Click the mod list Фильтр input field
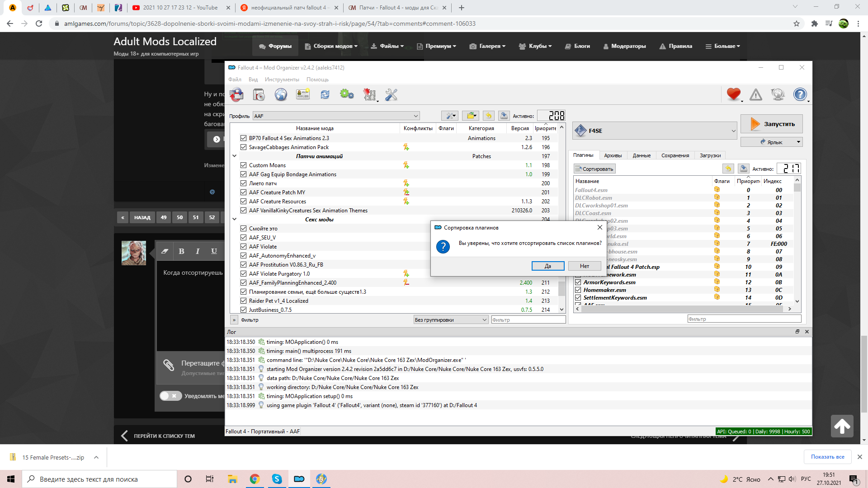Viewport: 868px width, 488px height. pos(528,320)
